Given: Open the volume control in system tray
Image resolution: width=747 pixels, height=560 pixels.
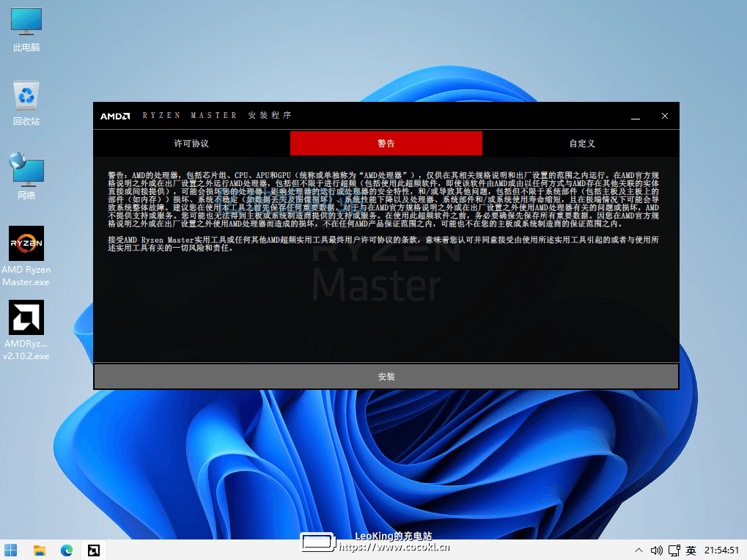Looking at the screenshot, I should (x=657, y=550).
